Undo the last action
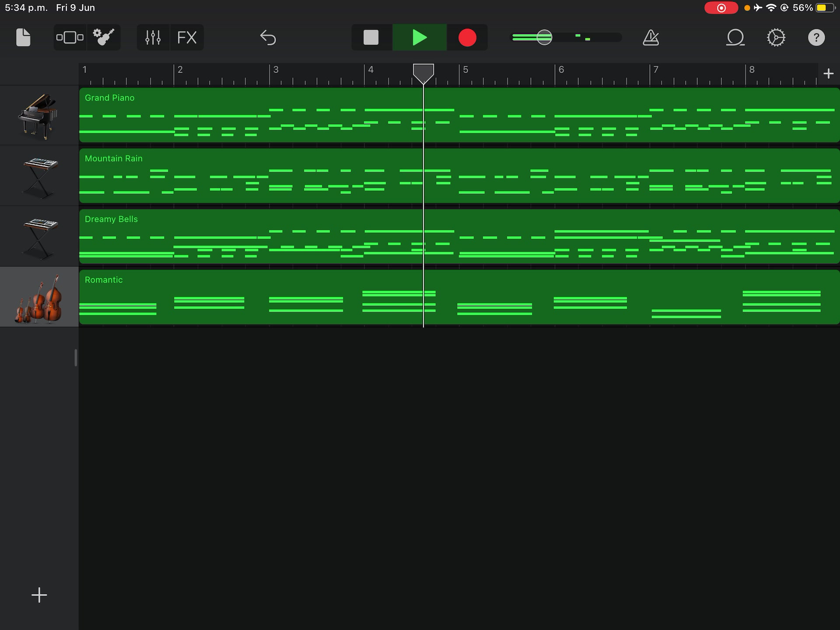 click(268, 38)
